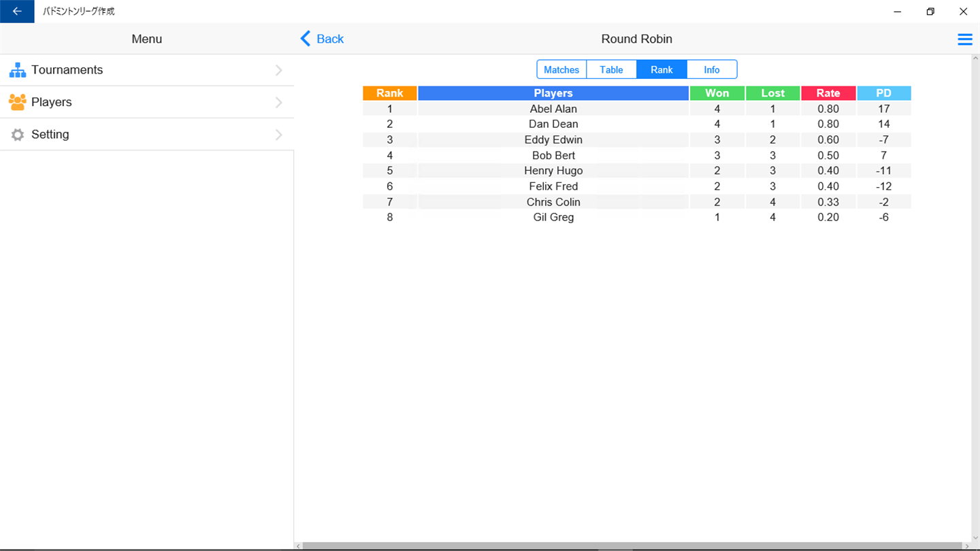This screenshot has width=980, height=551.
Task: Click the Tournaments bracket icon
Action: point(18,70)
